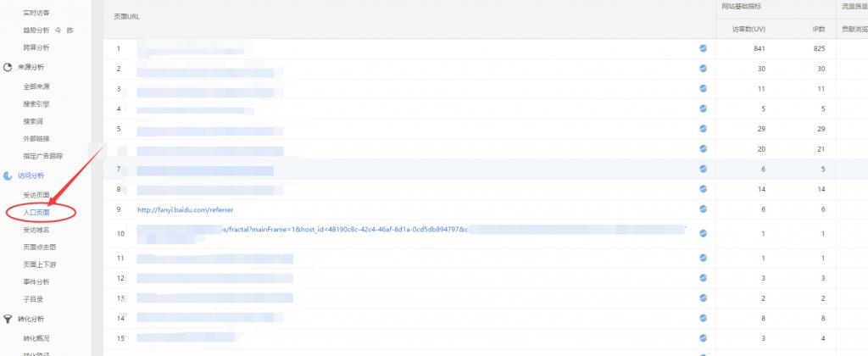Open 全部来源 in the sidebar
The image size is (868, 356).
click(x=36, y=87)
